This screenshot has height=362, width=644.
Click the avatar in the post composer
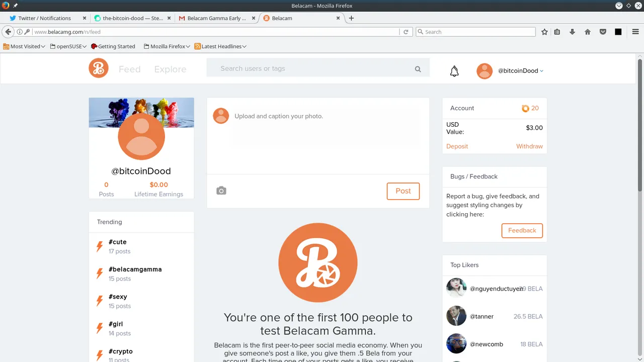click(221, 116)
